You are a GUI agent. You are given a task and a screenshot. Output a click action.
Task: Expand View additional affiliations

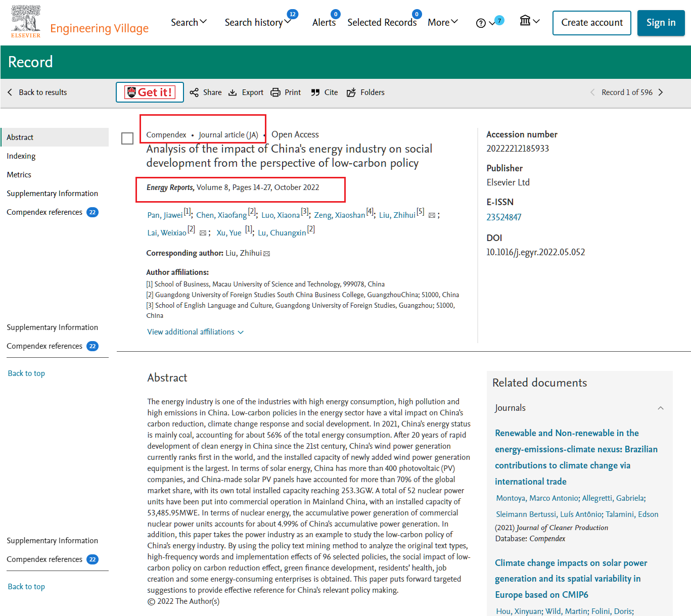coord(195,332)
